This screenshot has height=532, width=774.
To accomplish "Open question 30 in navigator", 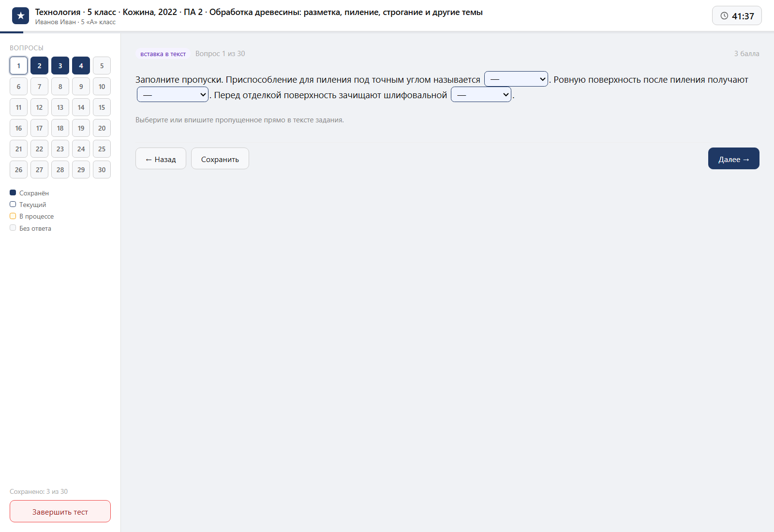I will click(102, 170).
